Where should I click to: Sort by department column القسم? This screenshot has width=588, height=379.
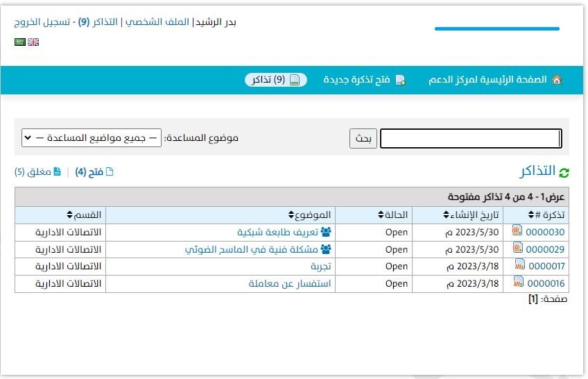(x=84, y=214)
